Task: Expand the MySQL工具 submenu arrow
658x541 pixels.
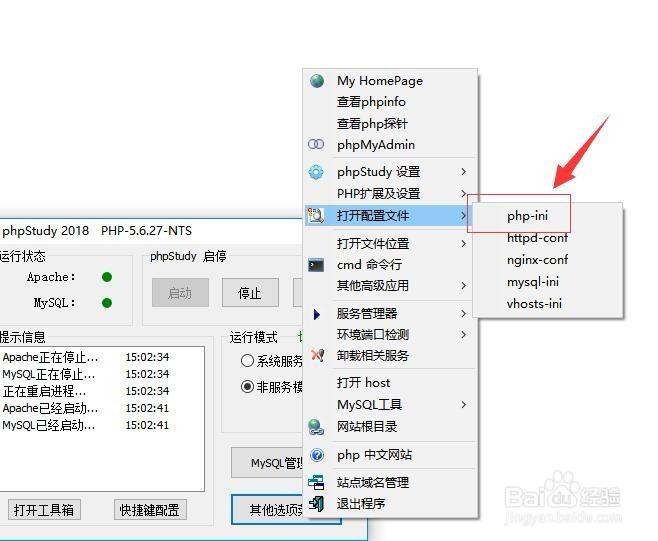Action: (x=463, y=405)
